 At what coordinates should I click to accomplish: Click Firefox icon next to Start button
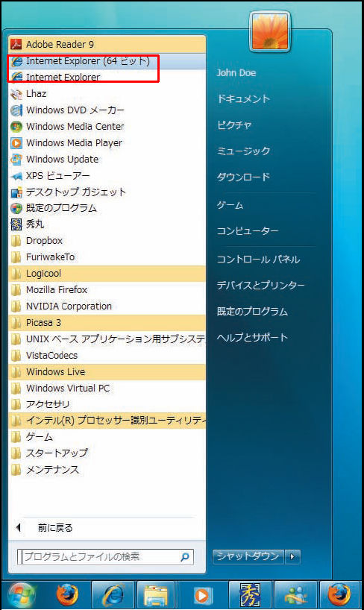click(67, 595)
